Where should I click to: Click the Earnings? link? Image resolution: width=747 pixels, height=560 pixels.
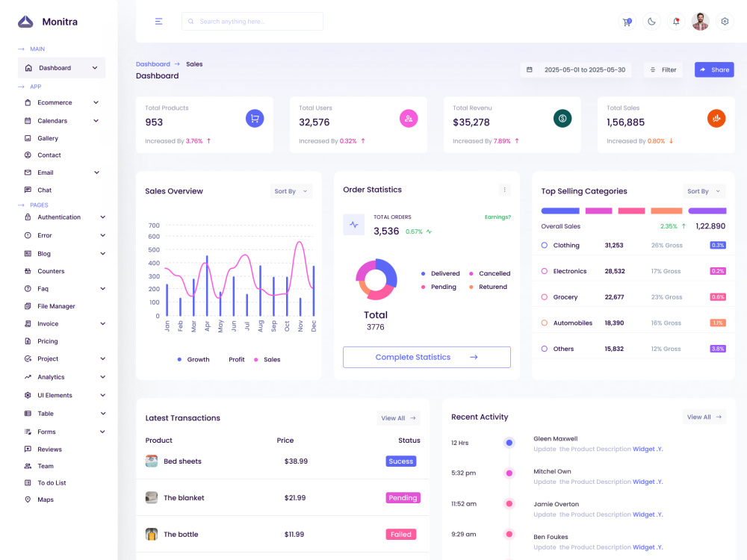[x=498, y=217]
